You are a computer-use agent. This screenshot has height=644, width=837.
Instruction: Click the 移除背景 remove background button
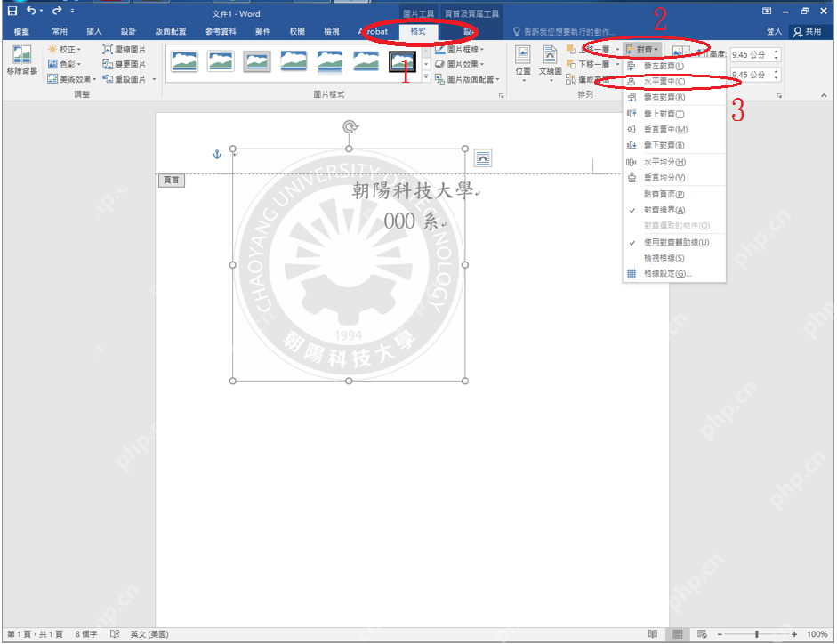[22, 60]
